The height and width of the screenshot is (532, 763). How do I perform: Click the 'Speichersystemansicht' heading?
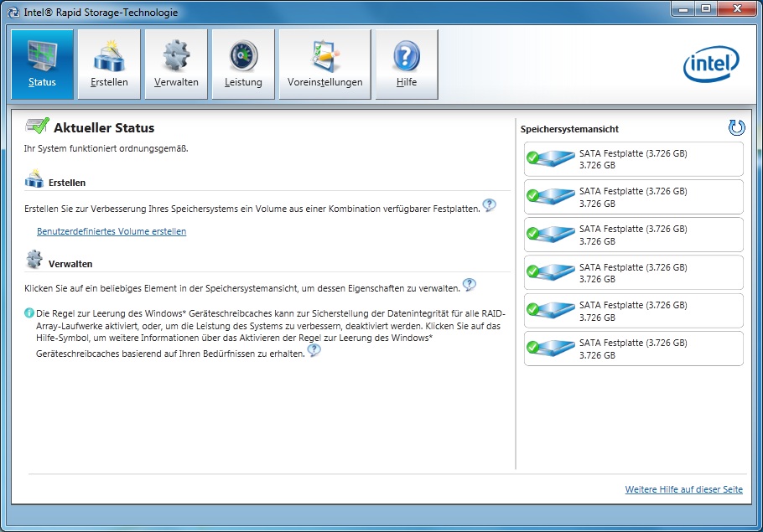pyautogui.click(x=569, y=129)
